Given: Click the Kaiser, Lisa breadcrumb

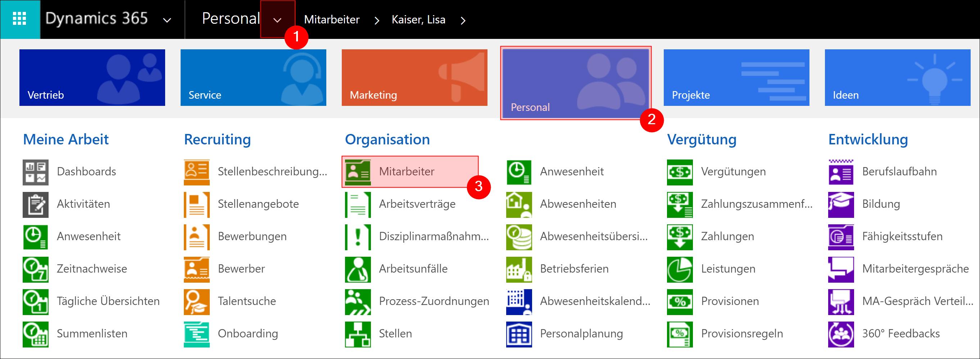Looking at the screenshot, I should [x=418, y=19].
